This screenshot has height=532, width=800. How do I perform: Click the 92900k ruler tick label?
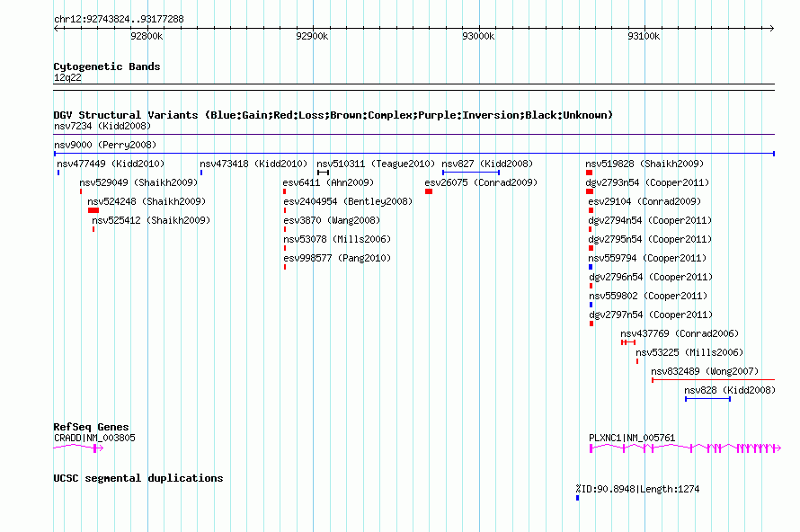point(312,36)
